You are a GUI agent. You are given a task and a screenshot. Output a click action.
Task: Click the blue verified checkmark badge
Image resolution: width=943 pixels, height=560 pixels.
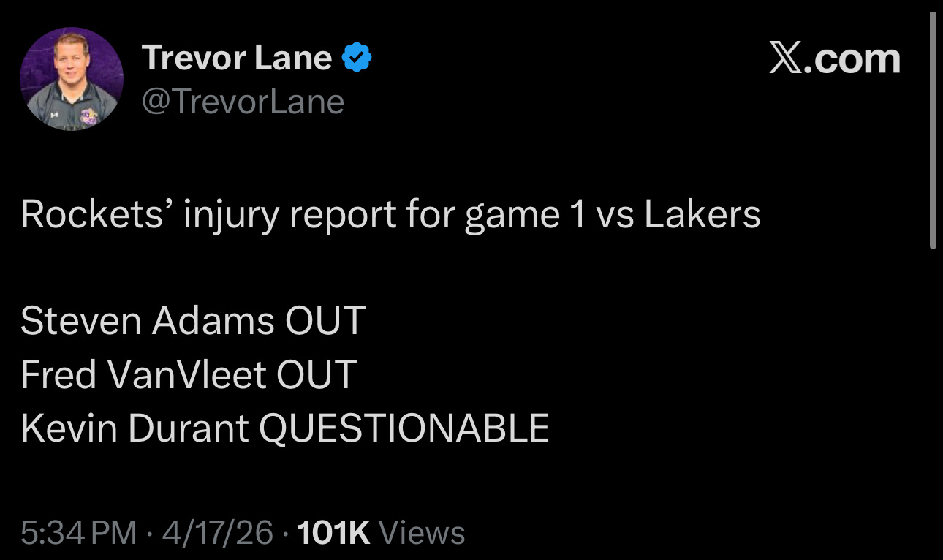pos(357,58)
